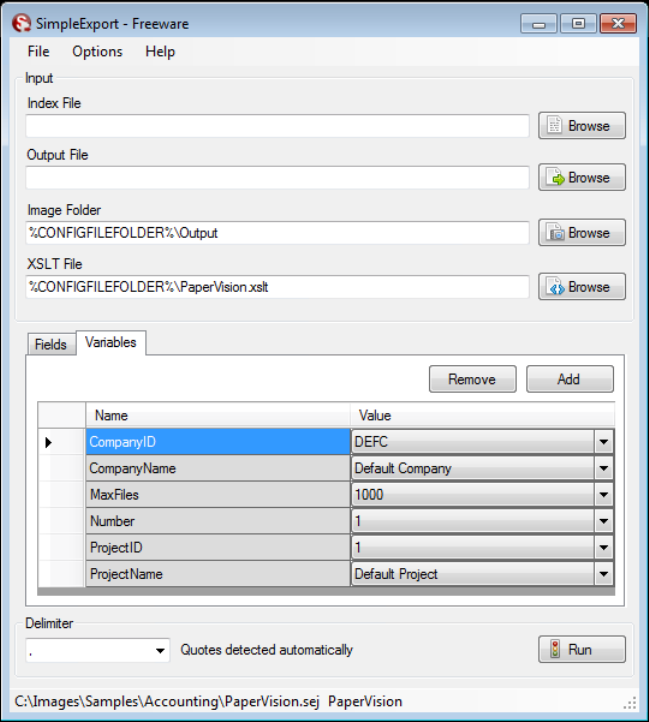
Task: Open the Delimiter combo box
Action: pos(98,650)
